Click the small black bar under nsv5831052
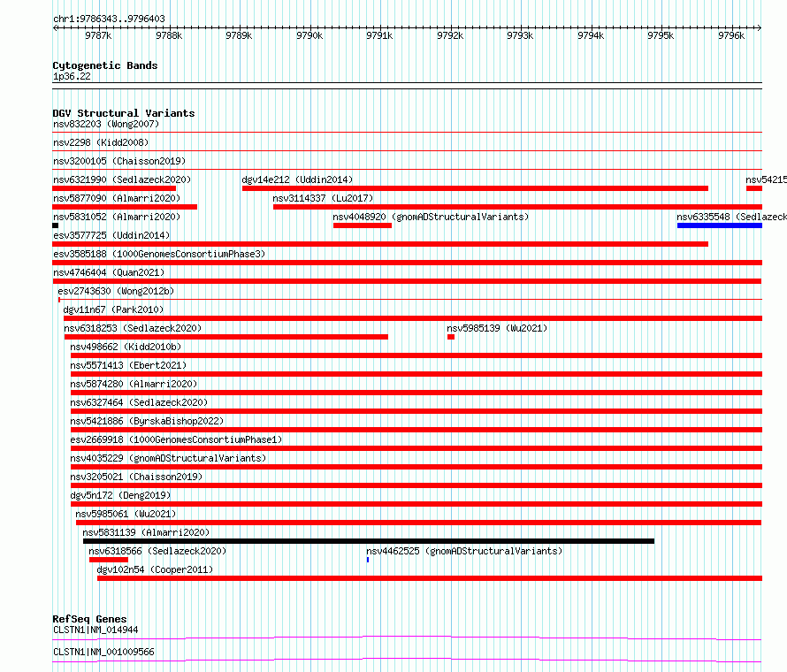The height and width of the screenshot is (672, 787). click(x=55, y=225)
